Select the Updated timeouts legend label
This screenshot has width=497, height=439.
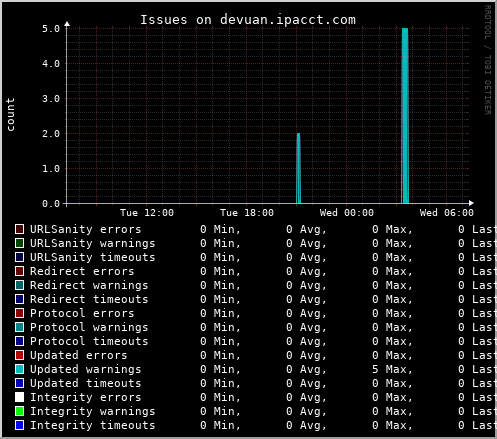[86, 383]
